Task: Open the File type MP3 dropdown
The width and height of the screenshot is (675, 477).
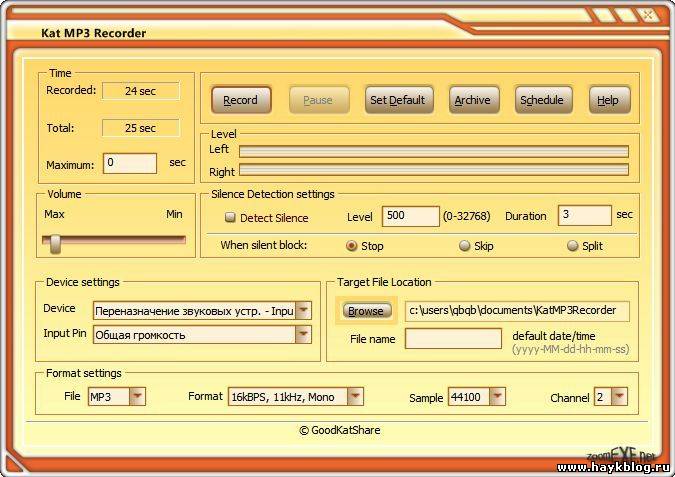Action: (137, 396)
